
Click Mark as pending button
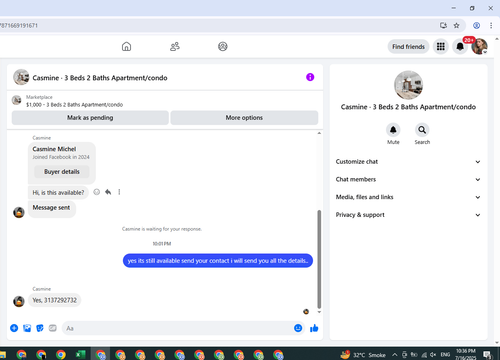tap(90, 118)
